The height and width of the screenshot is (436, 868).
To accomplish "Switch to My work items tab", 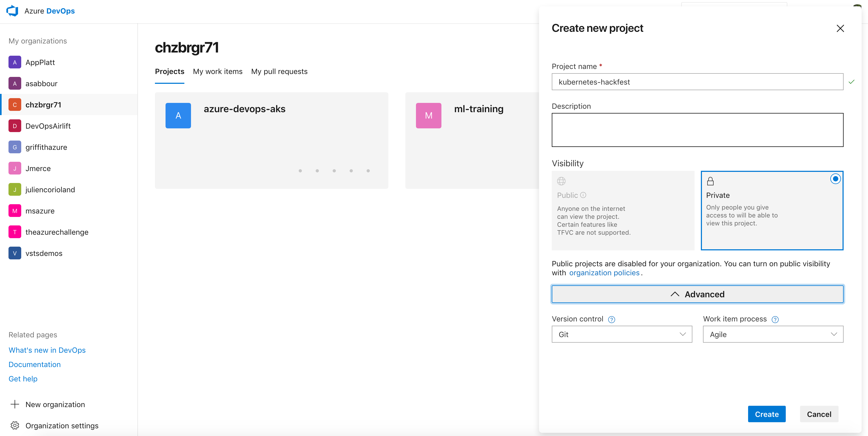I will tap(218, 71).
